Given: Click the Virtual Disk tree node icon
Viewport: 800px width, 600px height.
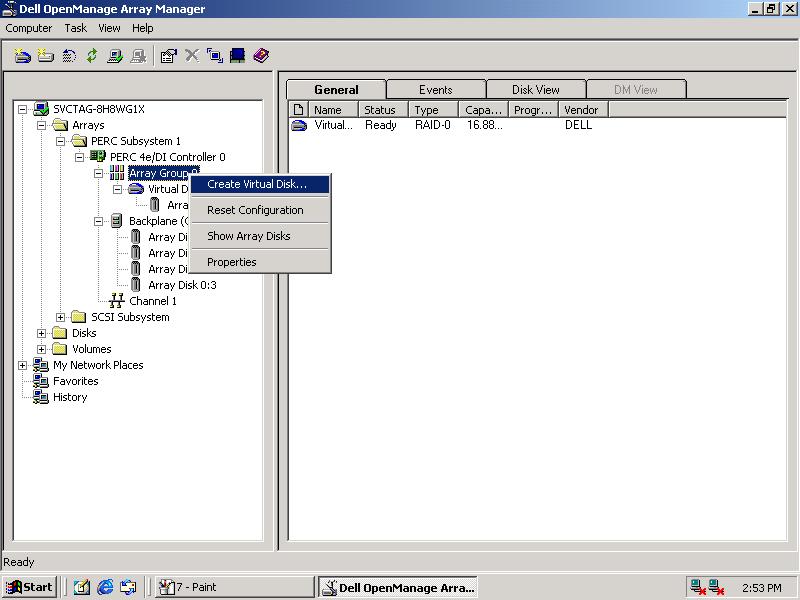Looking at the screenshot, I should pyautogui.click(x=136, y=189).
